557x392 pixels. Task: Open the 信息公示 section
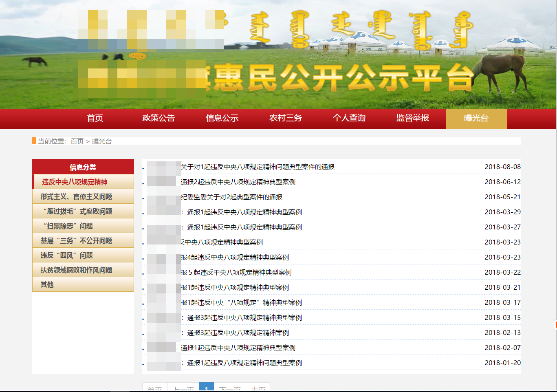coord(222,118)
